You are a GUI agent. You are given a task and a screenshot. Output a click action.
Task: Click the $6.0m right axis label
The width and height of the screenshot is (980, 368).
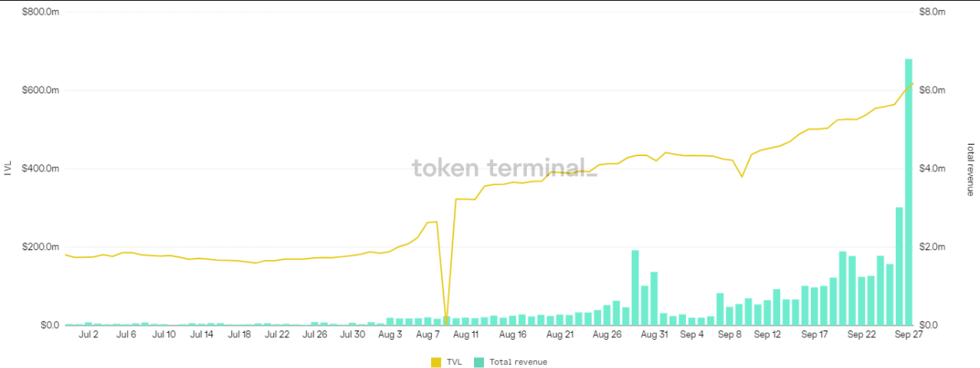[x=933, y=90]
